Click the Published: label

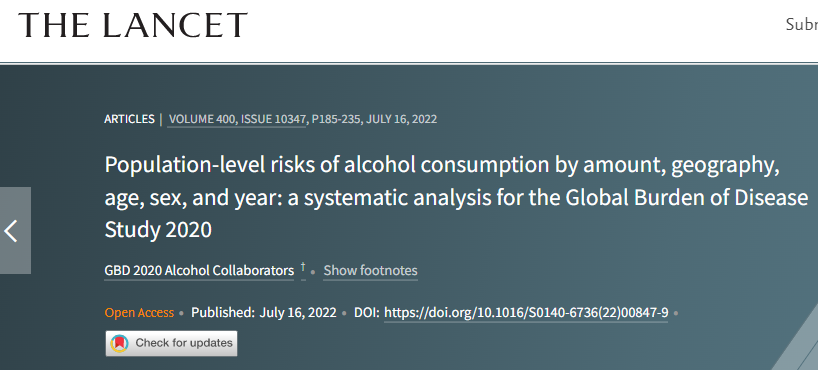(x=223, y=313)
